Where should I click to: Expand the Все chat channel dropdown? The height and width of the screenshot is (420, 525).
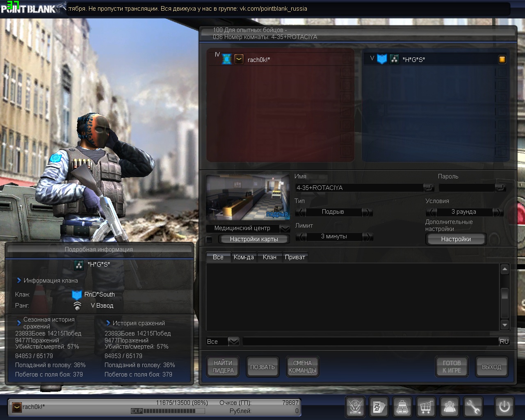[233, 341]
